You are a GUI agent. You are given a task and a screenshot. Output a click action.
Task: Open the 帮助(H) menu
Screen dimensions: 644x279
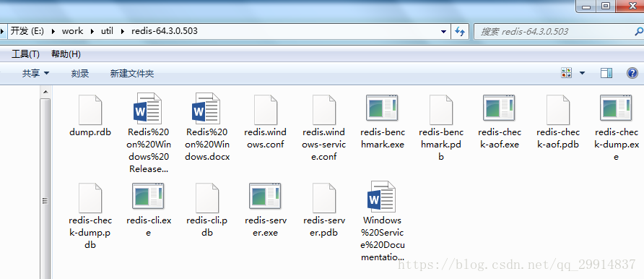[66, 53]
